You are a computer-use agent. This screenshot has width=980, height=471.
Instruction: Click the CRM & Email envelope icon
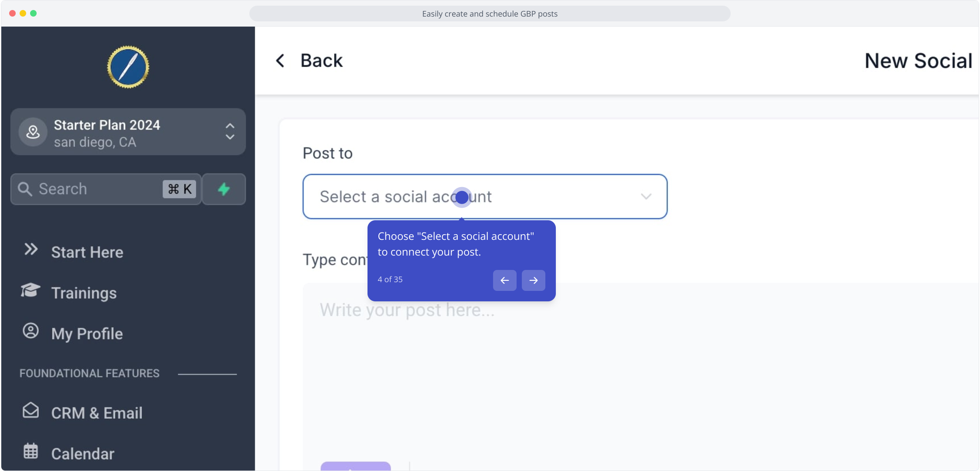coord(31,410)
